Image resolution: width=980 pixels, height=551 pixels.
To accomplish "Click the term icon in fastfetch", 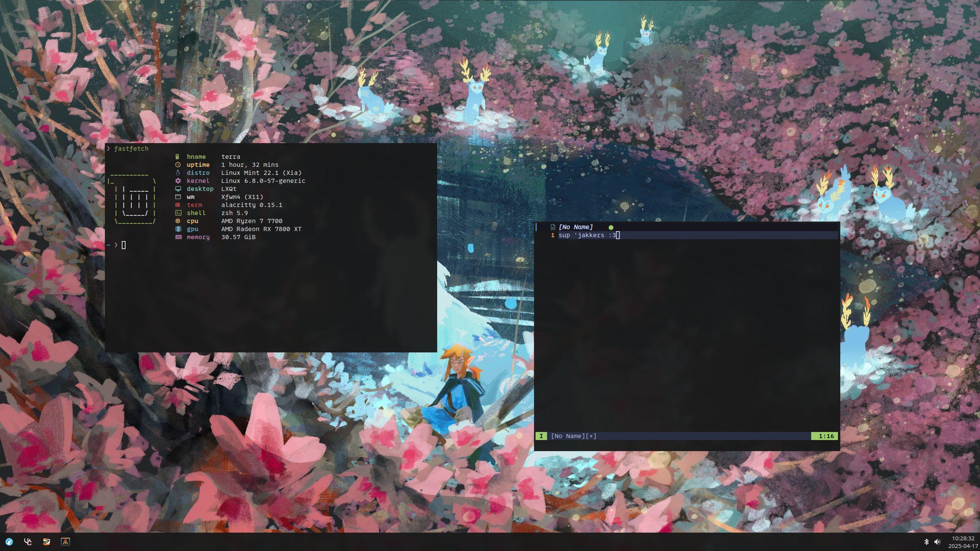I will point(178,205).
